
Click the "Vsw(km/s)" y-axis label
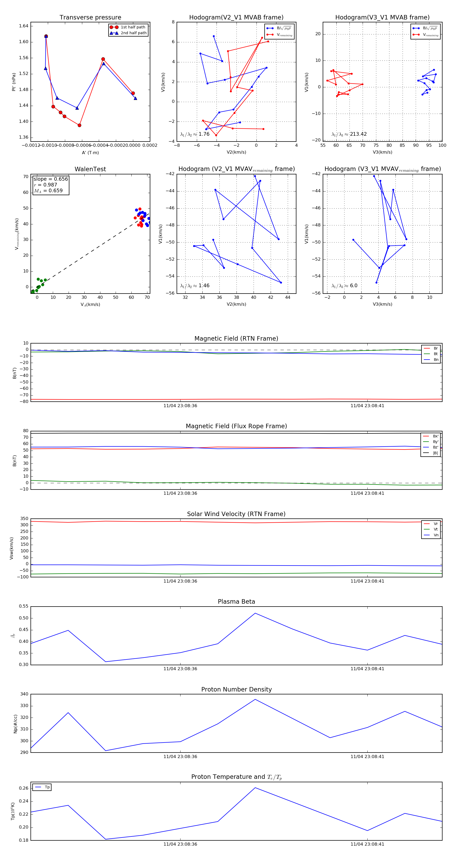pyautogui.click(x=12, y=548)
